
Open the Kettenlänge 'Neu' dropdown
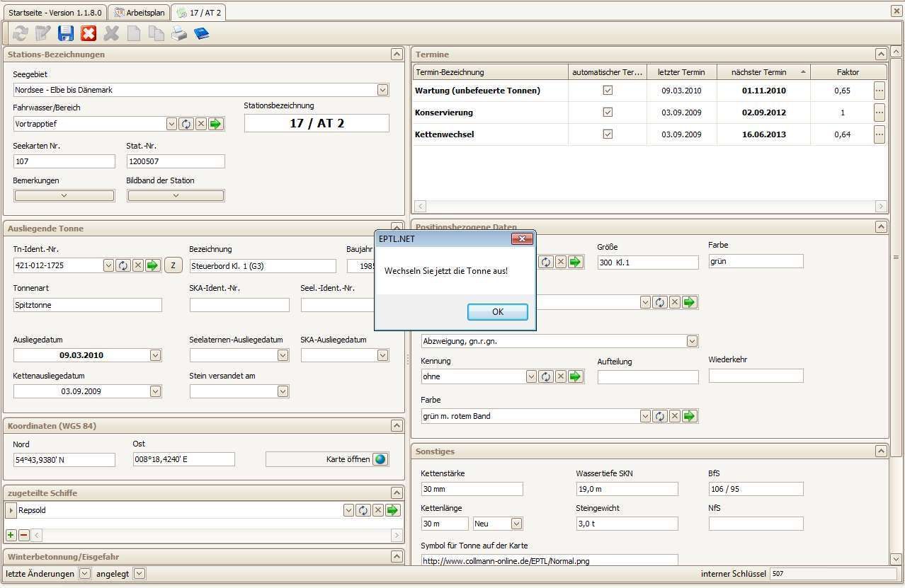(516, 524)
